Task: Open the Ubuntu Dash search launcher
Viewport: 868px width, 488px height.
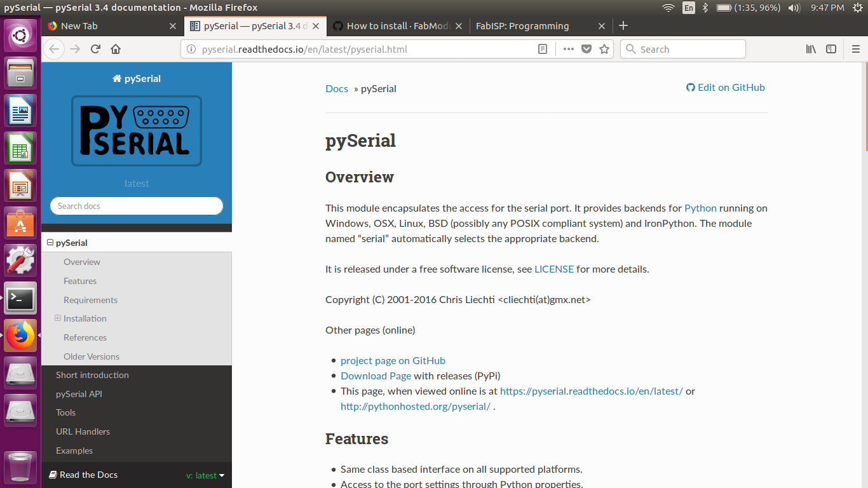Action: [x=20, y=36]
